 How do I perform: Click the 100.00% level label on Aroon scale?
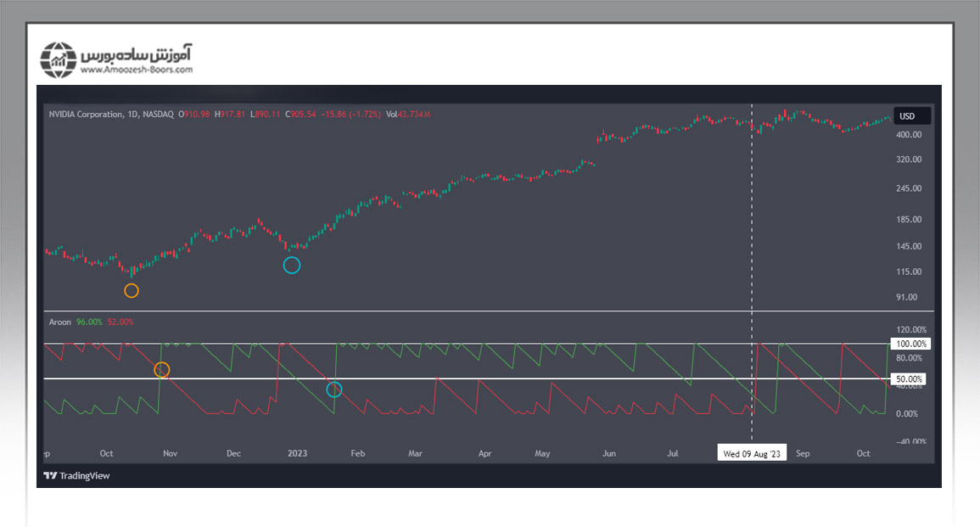pyautogui.click(x=910, y=344)
